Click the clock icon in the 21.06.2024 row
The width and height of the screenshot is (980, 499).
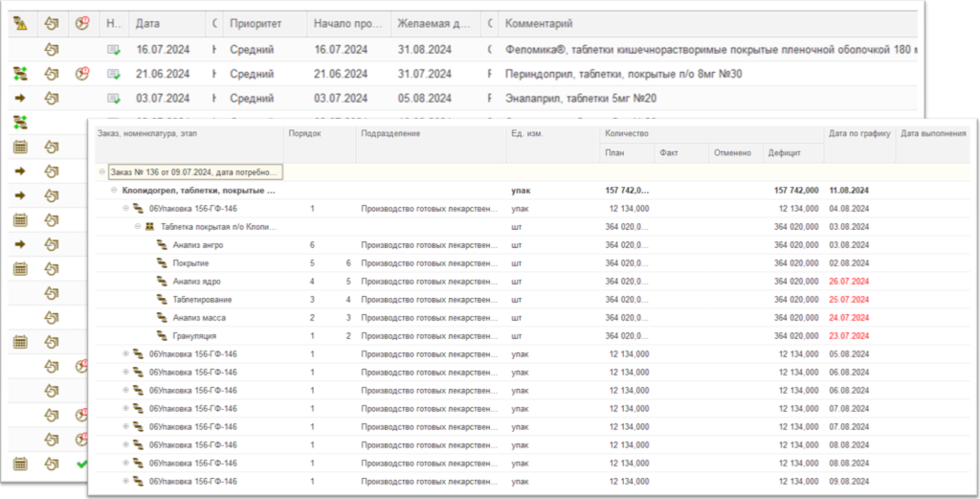tap(82, 74)
